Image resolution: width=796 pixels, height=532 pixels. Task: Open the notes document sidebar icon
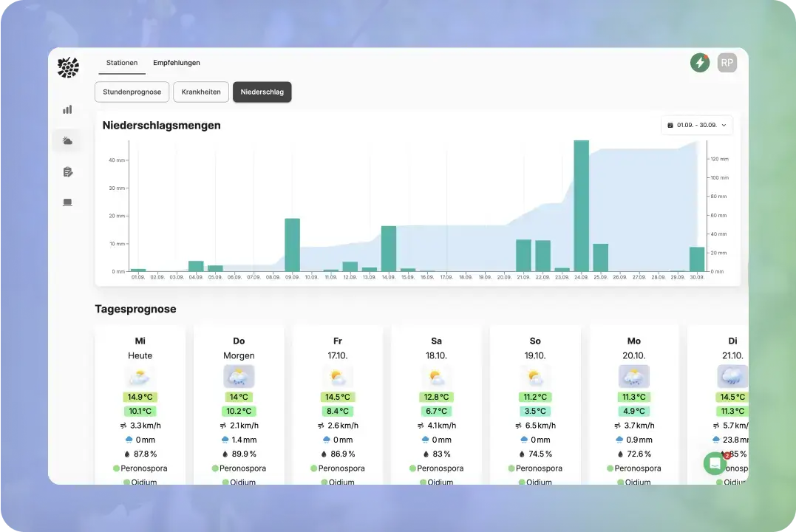(67, 172)
